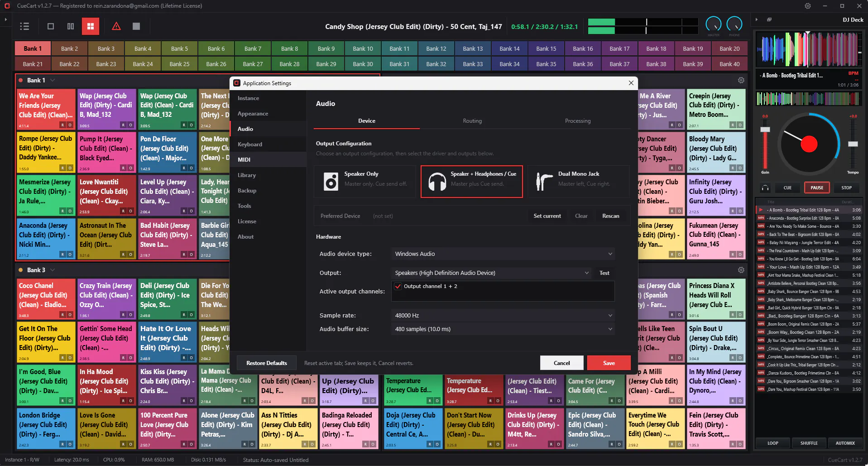Open the Audio buffer size dropdown
Screen dimensions: 868x466
coord(503,329)
